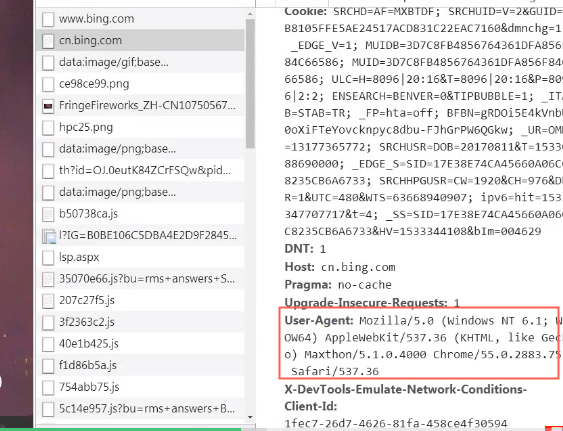Image resolution: width=563 pixels, height=431 pixels.
Task: Click the image icon beside hpc25.png
Action: [48, 128]
